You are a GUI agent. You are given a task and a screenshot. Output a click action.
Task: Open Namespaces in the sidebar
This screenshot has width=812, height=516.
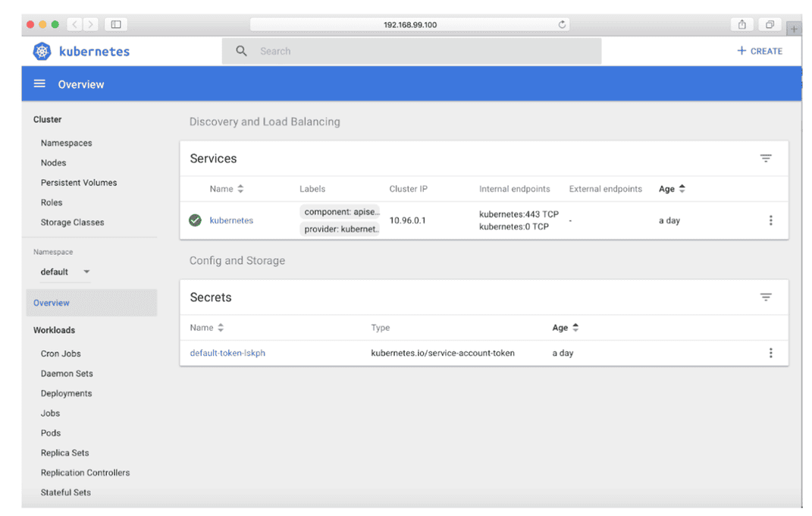66,143
